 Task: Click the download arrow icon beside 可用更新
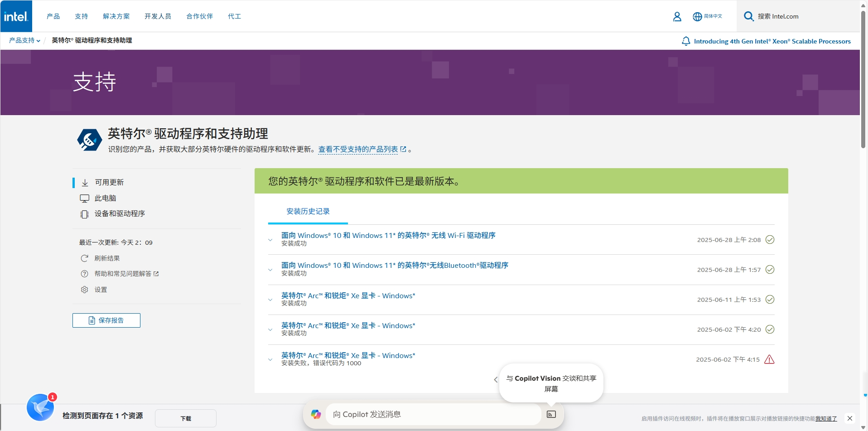point(85,183)
